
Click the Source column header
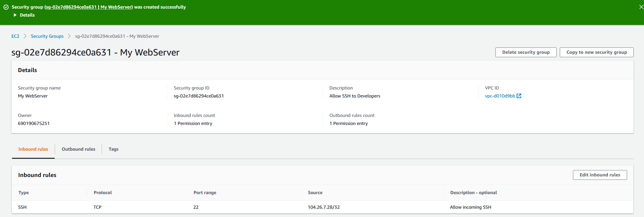315,193
